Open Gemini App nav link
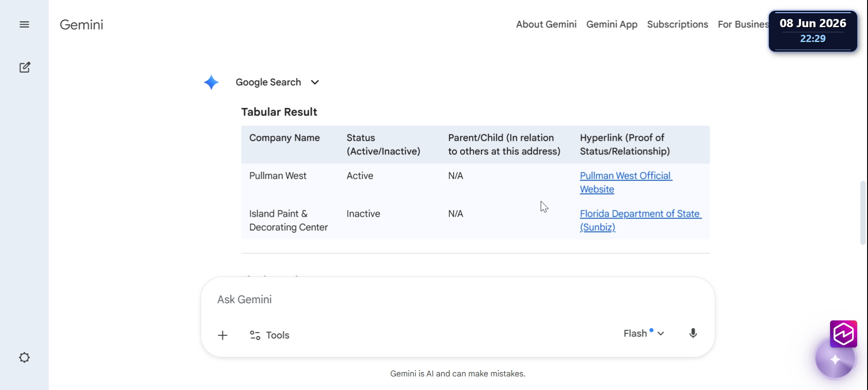868x390 pixels. (612, 24)
